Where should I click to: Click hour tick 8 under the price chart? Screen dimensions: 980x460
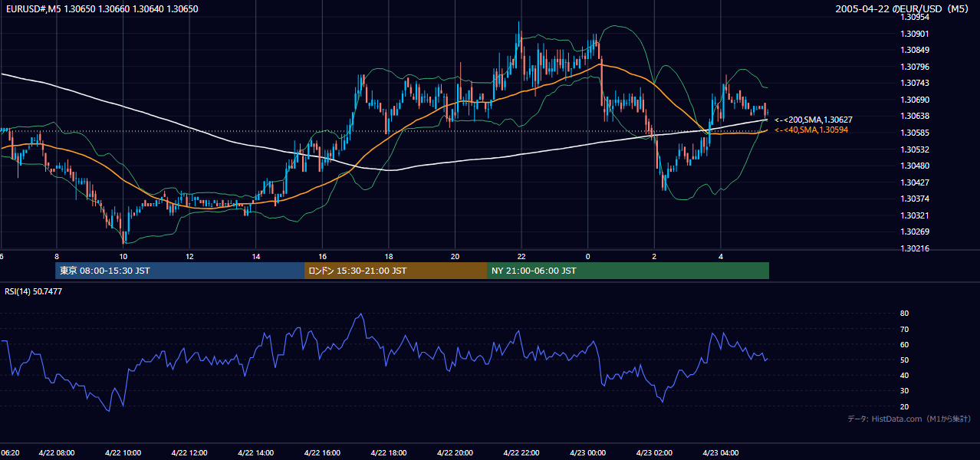(57, 257)
